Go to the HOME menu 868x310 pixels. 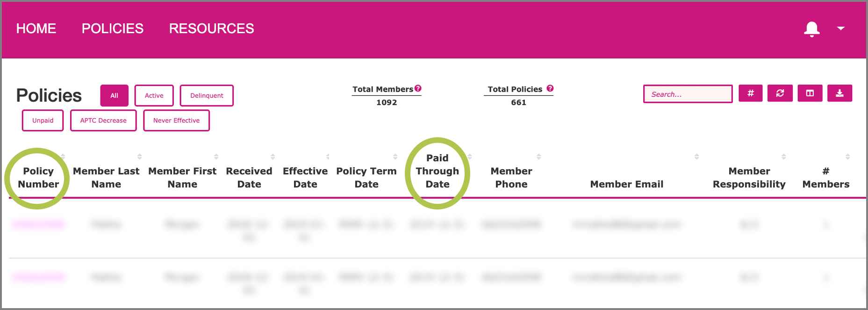[36, 29]
